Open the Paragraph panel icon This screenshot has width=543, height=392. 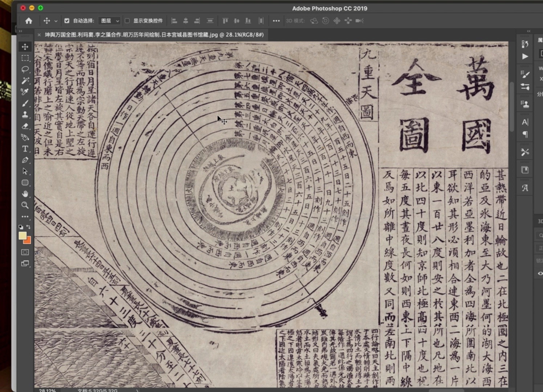coord(525,134)
